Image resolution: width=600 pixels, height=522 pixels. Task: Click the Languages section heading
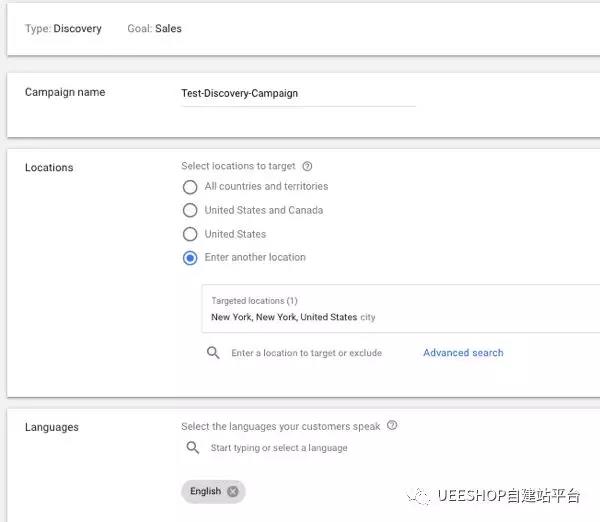pyautogui.click(x=51, y=428)
